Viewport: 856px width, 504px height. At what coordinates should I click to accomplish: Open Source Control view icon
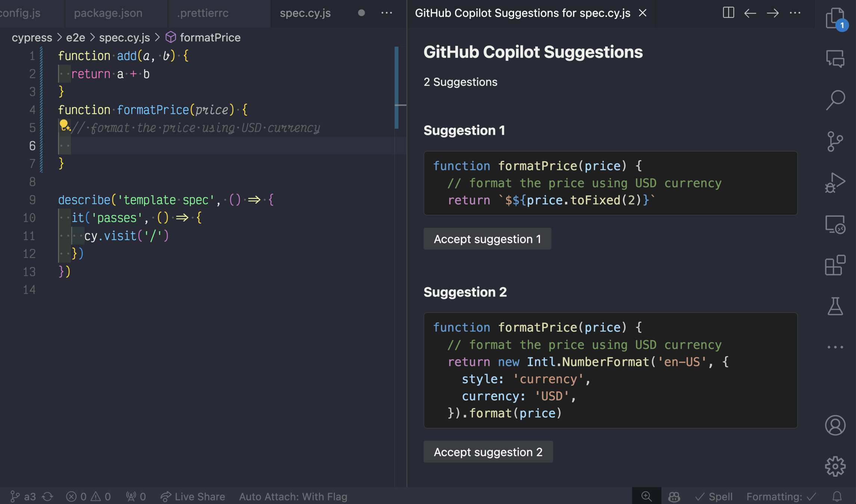pos(835,141)
